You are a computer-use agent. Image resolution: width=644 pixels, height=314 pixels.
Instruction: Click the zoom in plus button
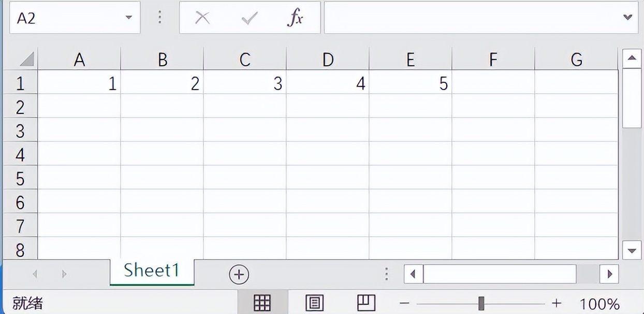pos(557,303)
